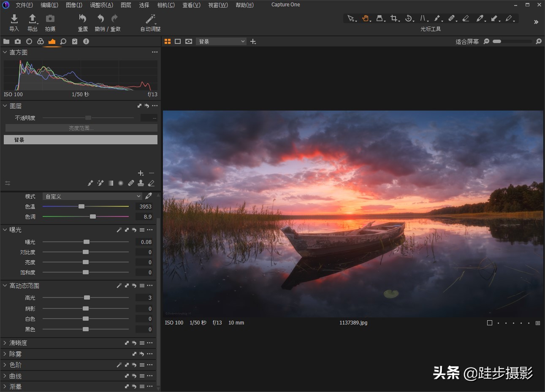This screenshot has width=545, height=392.
Task: Open the 调整 panel with the orange mountain icon
Action: pos(52,41)
